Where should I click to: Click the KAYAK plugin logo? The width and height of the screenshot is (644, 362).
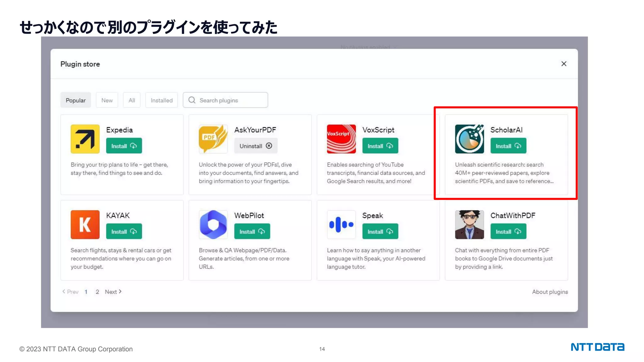(85, 225)
